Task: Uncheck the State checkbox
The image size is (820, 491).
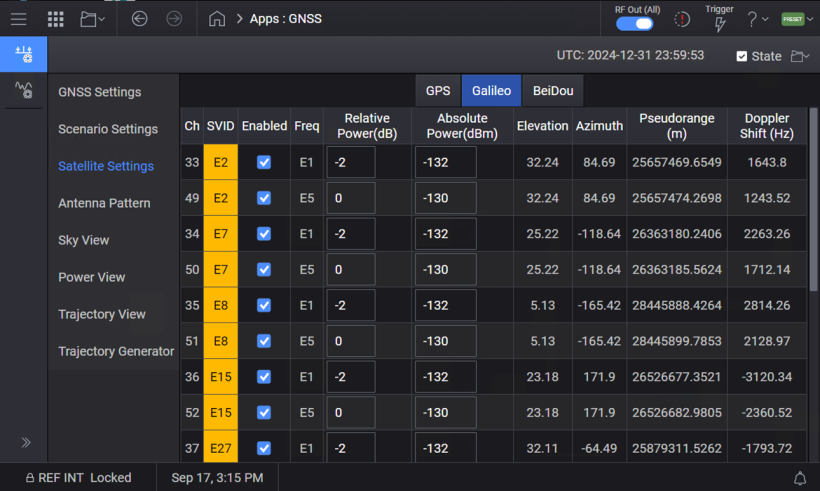Action: point(741,56)
